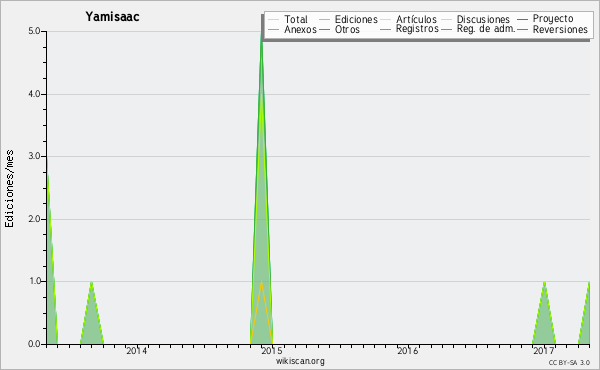Click the red Reversiones line swatch

(523, 29)
